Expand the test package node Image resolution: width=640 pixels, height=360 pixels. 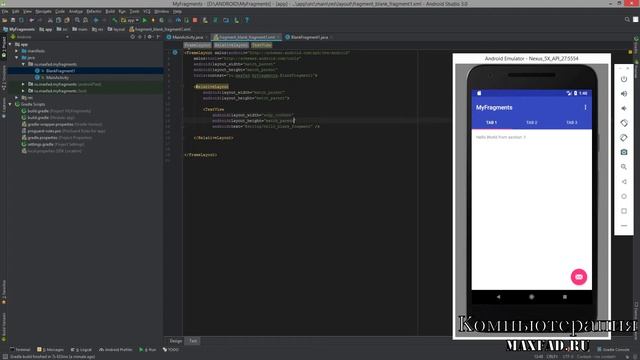23,91
